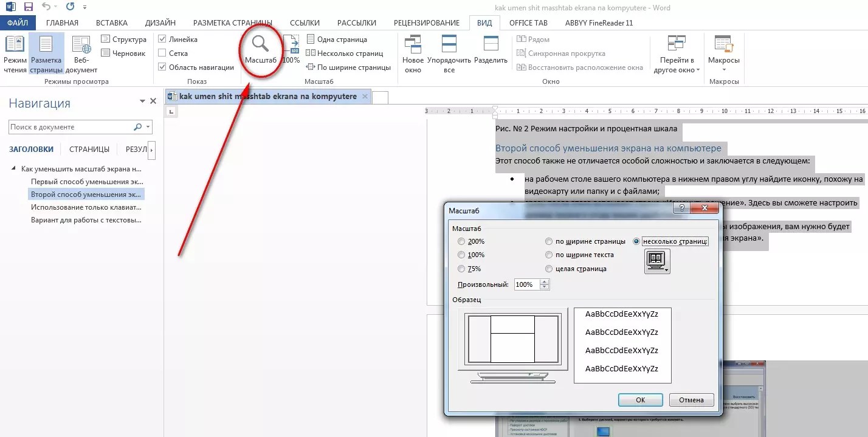This screenshot has height=437, width=868.
Task: Expand Перейти в другое окно dropdown
Action: (677, 61)
